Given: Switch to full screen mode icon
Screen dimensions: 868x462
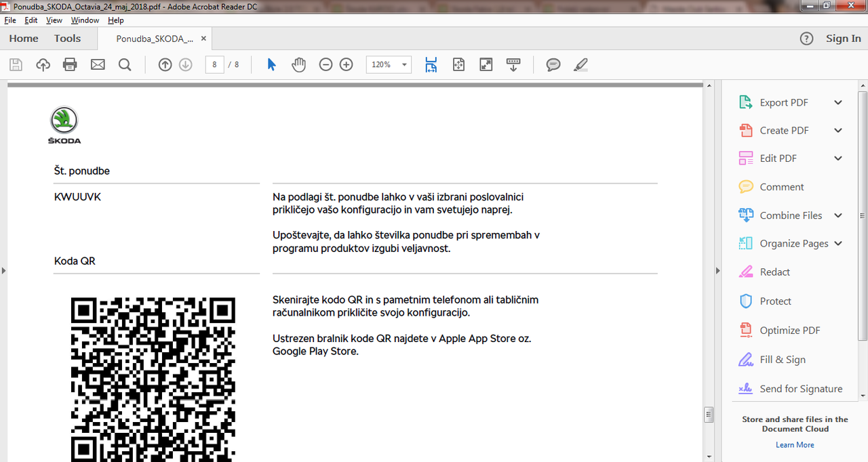Looking at the screenshot, I should pyautogui.click(x=486, y=65).
